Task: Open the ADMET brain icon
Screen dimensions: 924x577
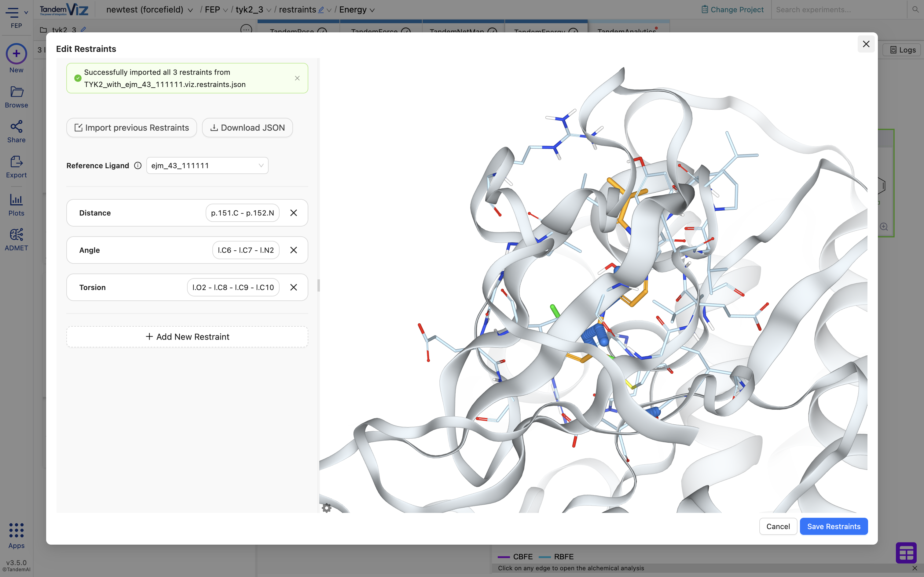Action: [x=16, y=235]
